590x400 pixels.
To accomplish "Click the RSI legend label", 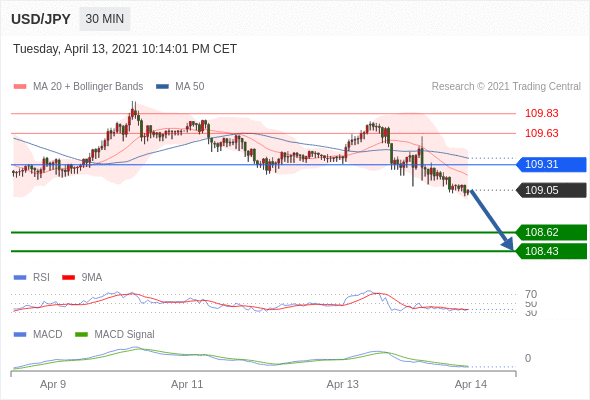I will pyautogui.click(x=41, y=278).
